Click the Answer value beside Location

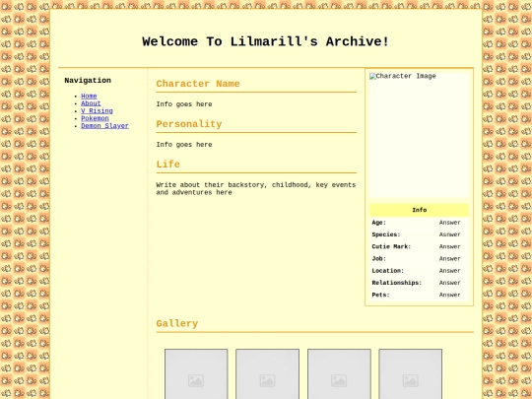click(x=450, y=271)
